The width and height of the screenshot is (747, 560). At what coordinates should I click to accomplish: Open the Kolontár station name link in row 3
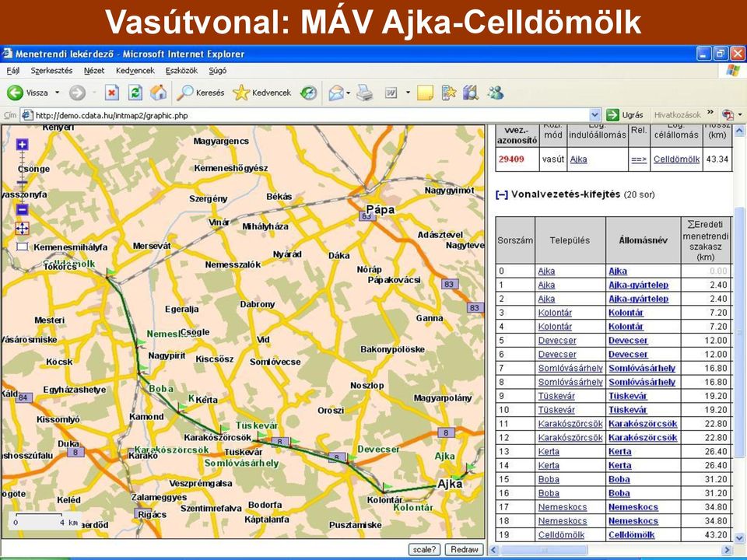click(x=626, y=313)
